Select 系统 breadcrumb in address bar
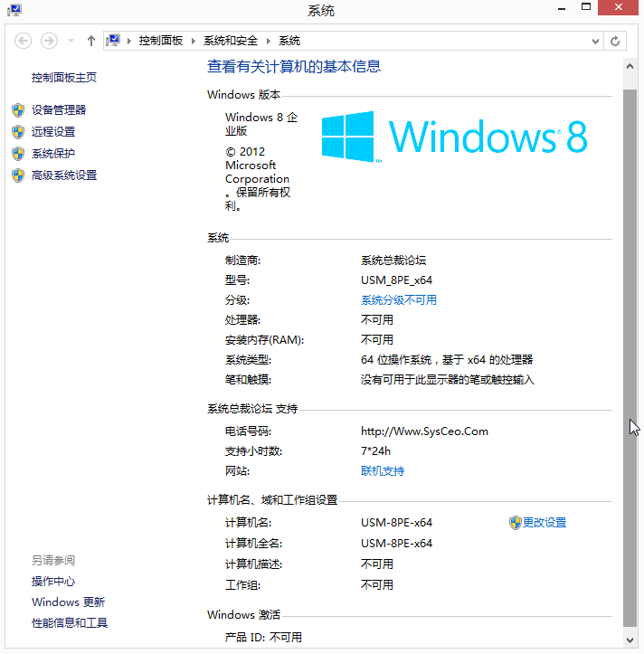644x654 pixels. (x=289, y=41)
